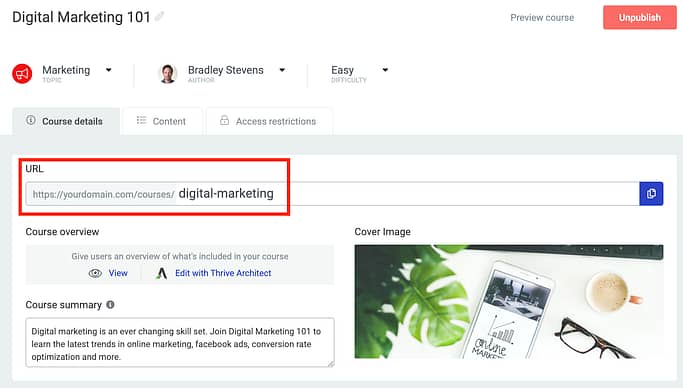Expand the Marketing topic dropdown arrow
Image resolution: width=683 pixels, height=388 pixels.
pos(108,70)
